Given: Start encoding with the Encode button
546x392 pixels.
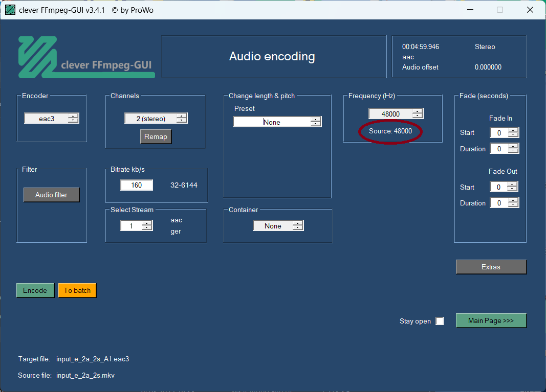Looking at the screenshot, I should tap(35, 290).
